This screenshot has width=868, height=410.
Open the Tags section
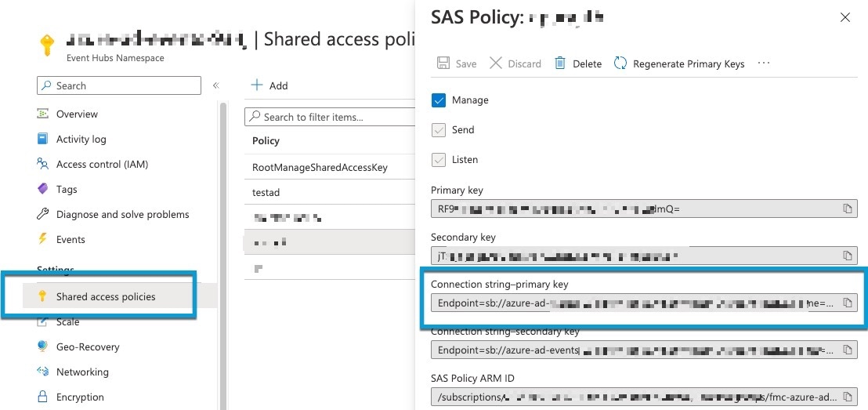pos(67,190)
